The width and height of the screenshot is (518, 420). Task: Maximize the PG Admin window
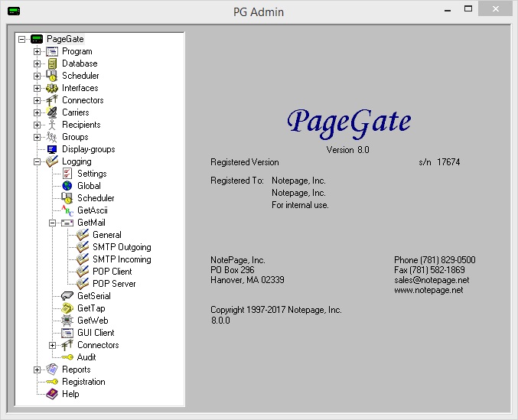pyautogui.click(x=468, y=9)
